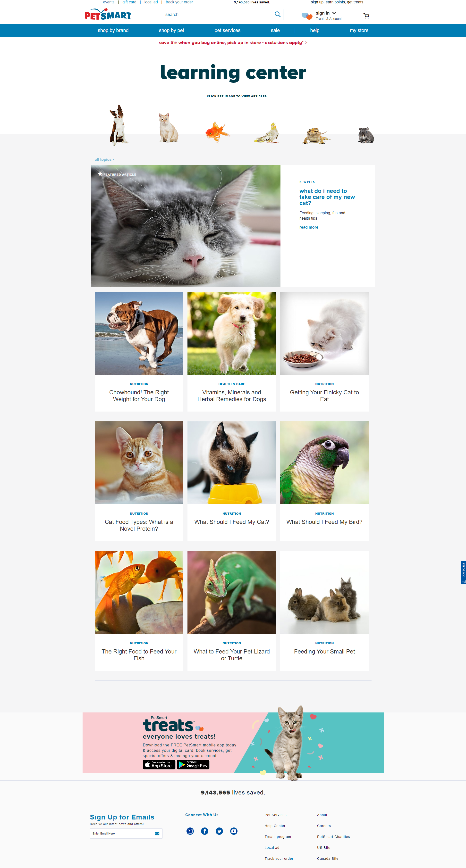Open What Should I Feed My Bird article

(x=324, y=522)
